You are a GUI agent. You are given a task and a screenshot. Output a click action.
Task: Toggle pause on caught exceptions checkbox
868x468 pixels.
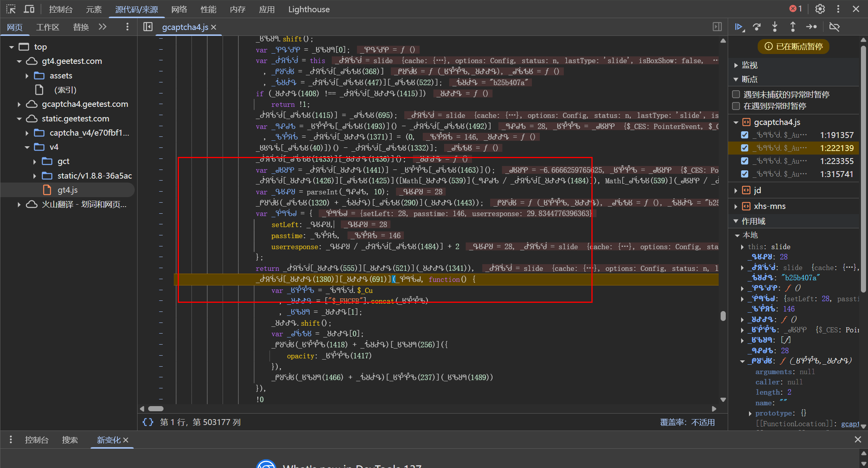pos(736,106)
